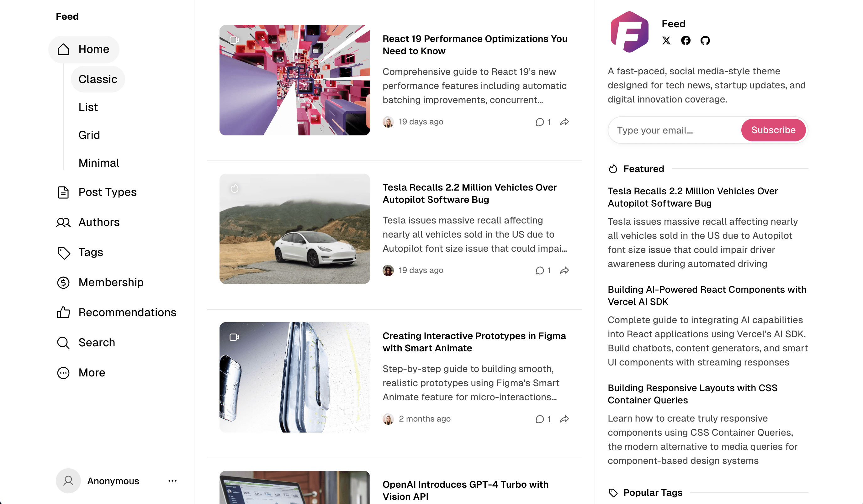The height and width of the screenshot is (504, 863).
Task: Open the Facebook social icon
Action: pos(686,40)
